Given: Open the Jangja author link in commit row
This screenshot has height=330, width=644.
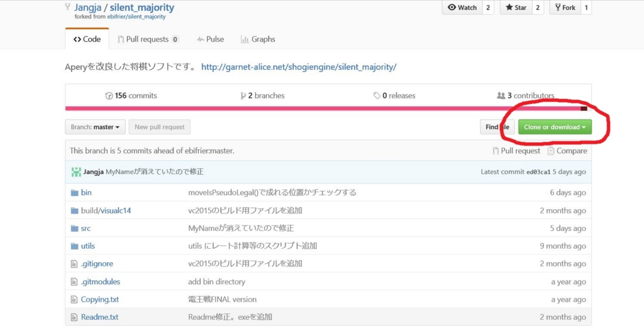Looking at the screenshot, I should point(93,171).
